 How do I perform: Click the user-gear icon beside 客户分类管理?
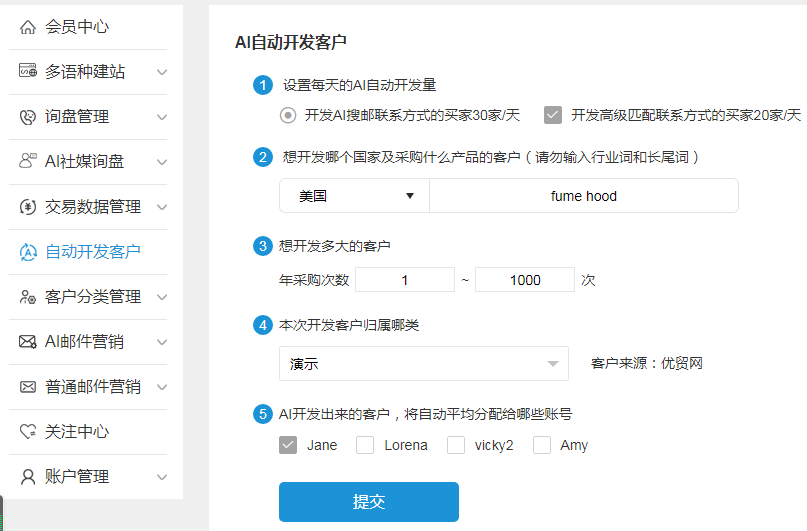pos(28,297)
